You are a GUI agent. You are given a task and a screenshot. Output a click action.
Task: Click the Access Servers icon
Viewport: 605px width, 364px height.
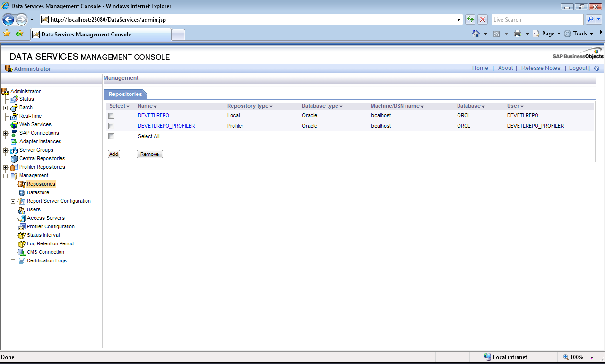click(22, 218)
